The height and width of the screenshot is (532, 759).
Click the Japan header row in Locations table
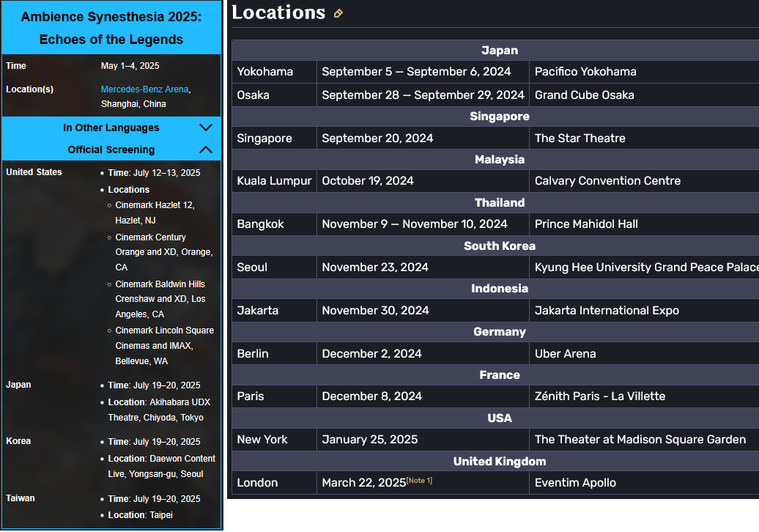[496, 51]
